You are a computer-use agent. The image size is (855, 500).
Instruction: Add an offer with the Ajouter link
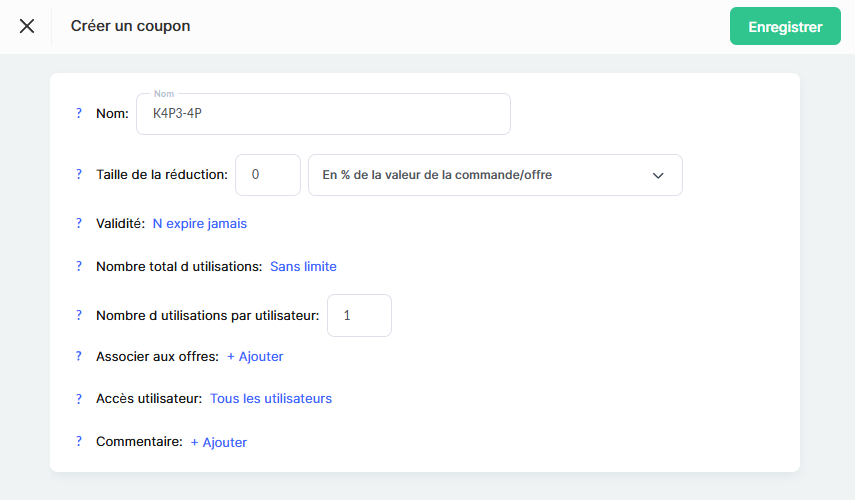click(255, 357)
